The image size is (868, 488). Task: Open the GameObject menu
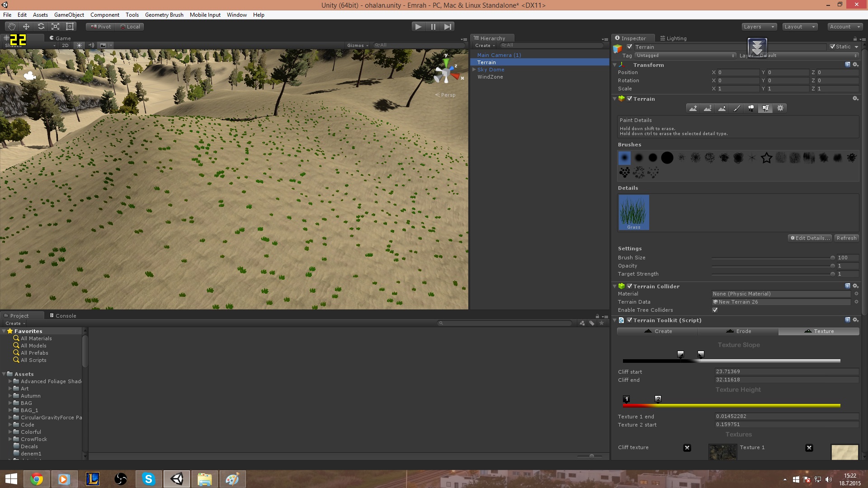click(x=69, y=15)
